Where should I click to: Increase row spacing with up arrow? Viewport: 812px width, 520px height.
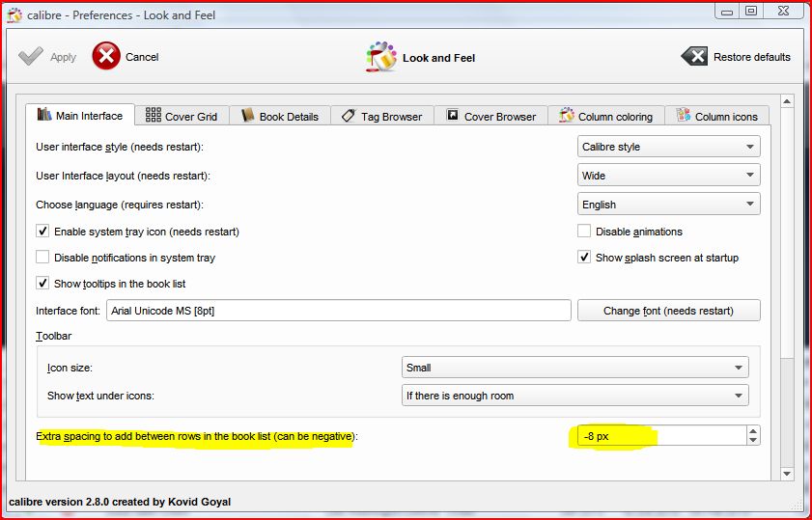coord(753,430)
